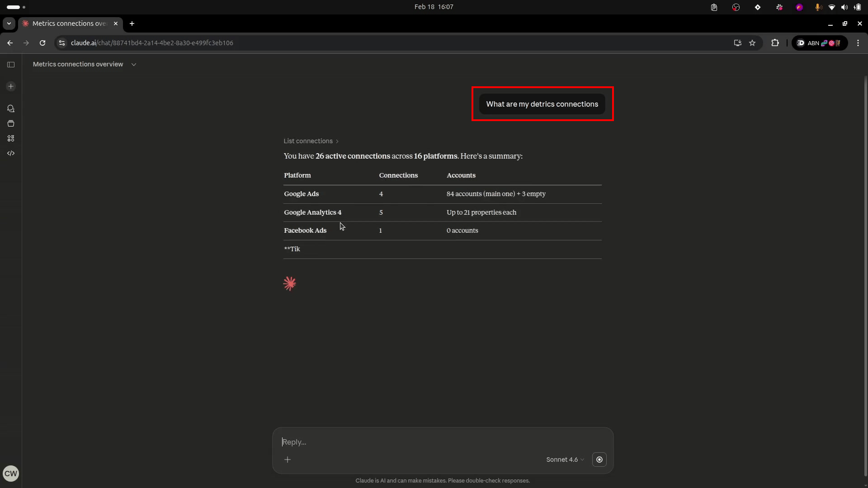Reload the page
This screenshot has height=488, width=868.
(42, 43)
